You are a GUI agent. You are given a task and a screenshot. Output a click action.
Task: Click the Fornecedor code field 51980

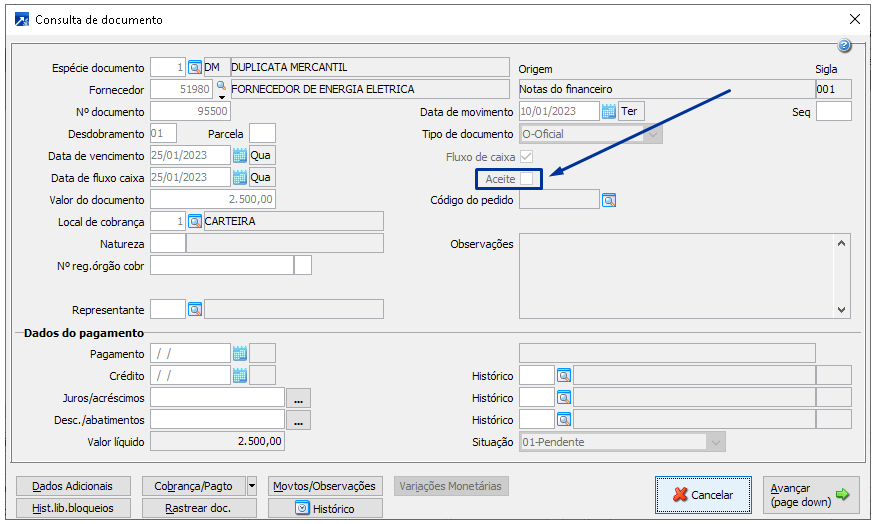pos(182,89)
